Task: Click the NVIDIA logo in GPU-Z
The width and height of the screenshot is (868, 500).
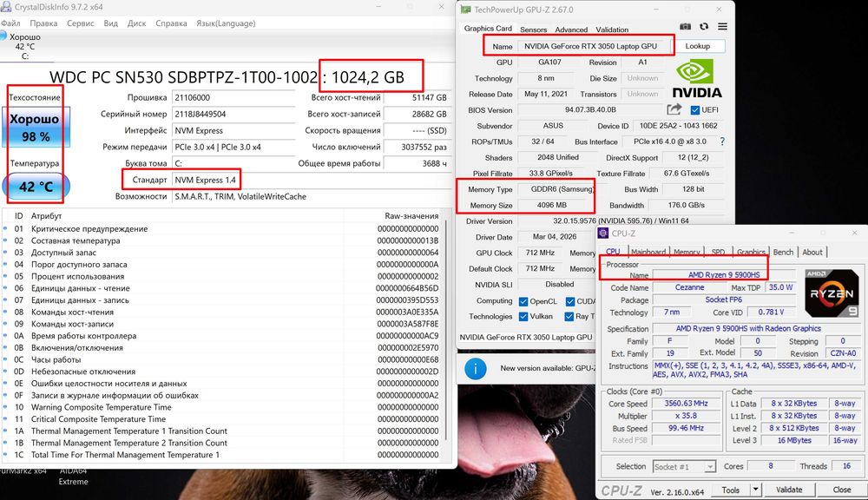Action: pos(697,79)
